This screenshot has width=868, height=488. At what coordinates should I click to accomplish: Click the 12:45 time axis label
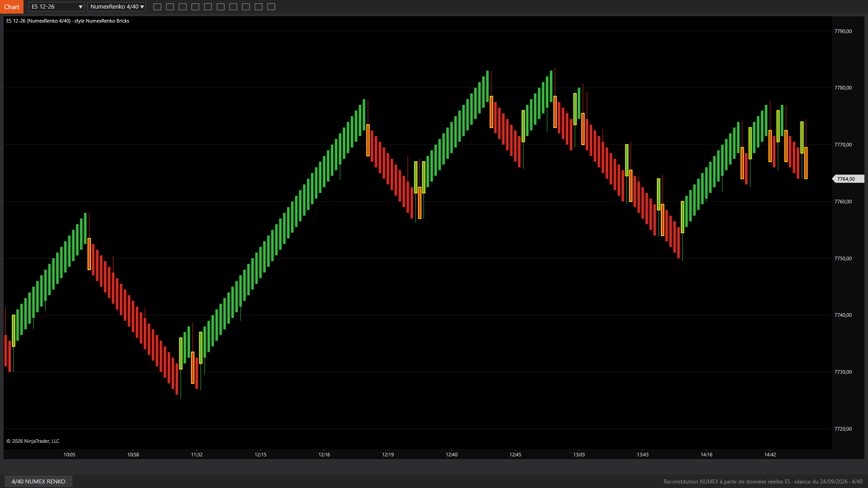[x=515, y=455]
